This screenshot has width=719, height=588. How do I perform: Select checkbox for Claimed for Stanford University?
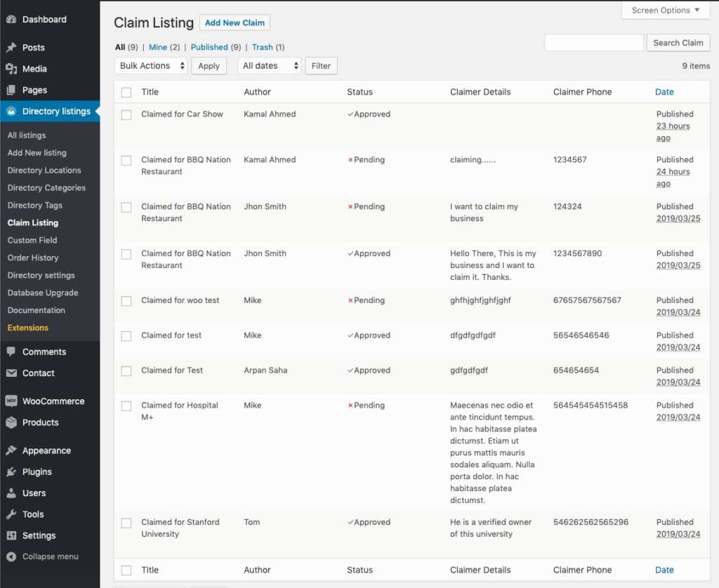click(126, 523)
